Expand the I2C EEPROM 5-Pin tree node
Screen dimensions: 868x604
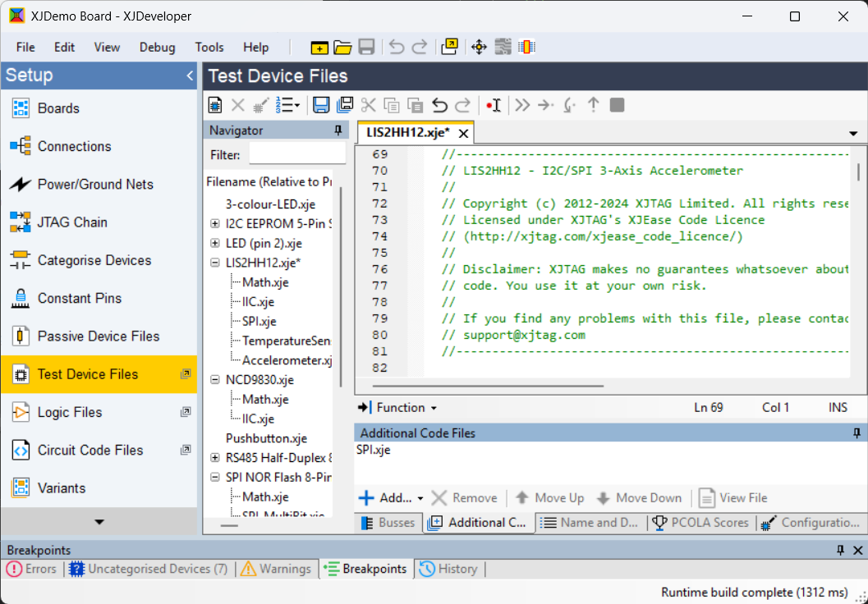pyautogui.click(x=215, y=223)
